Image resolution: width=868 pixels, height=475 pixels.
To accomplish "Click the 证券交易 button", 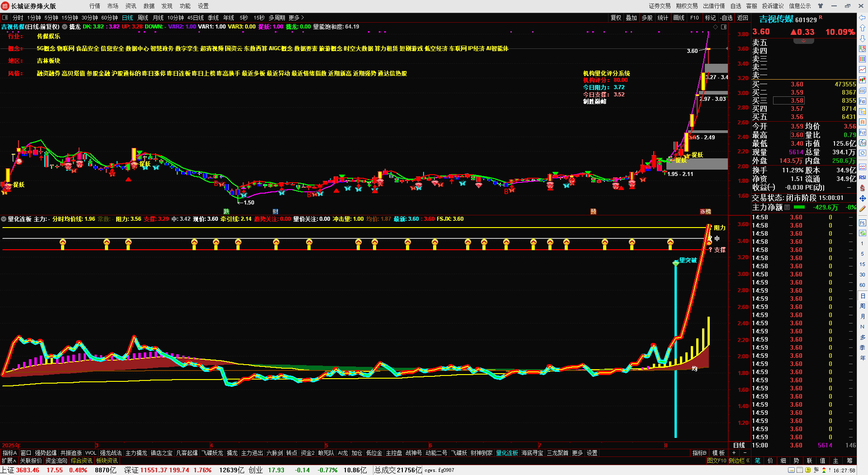I will (660, 6).
